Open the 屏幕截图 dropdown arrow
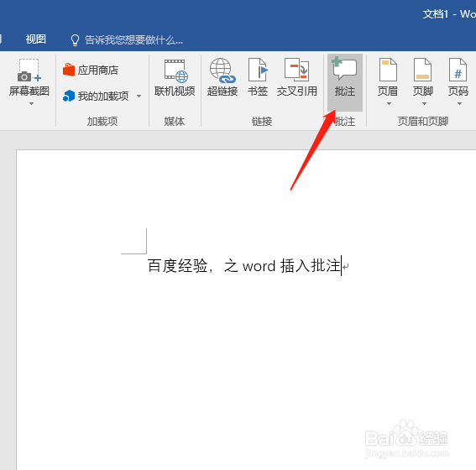Screen dimensions: 476x470 click(x=31, y=104)
